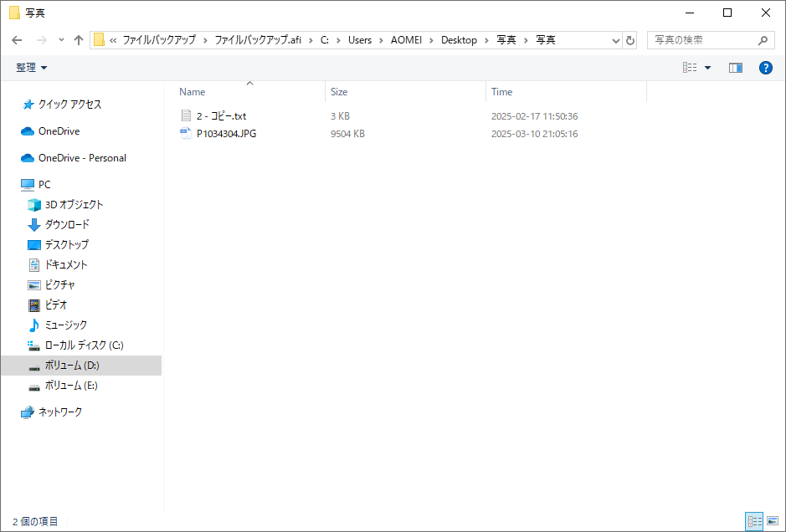Open OneDrive - Personal in sidebar

click(82, 158)
